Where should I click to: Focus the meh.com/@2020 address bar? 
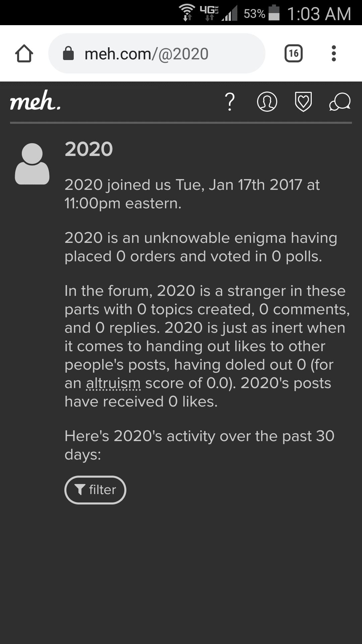(x=158, y=54)
